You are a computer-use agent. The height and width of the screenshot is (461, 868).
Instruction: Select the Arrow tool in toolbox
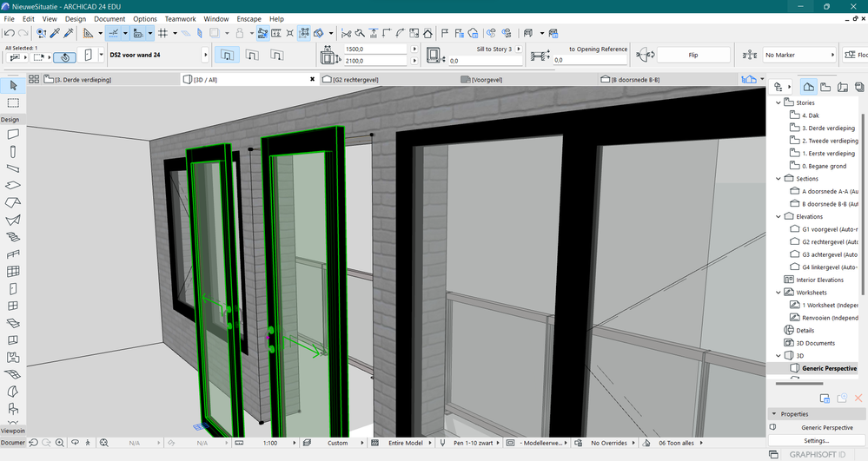click(13, 86)
